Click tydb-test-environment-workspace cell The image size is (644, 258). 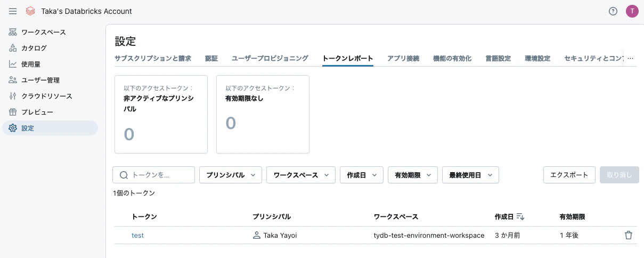[429, 235]
